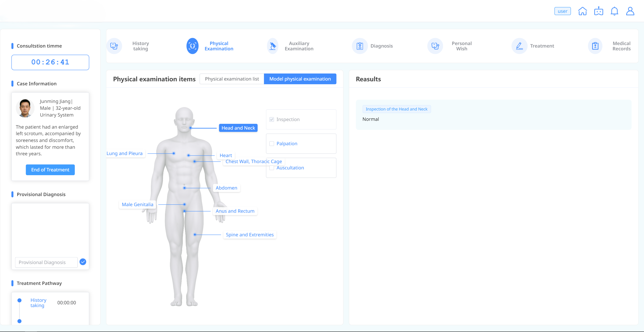
Task: Choose the Abdomen region label
Action: click(226, 188)
